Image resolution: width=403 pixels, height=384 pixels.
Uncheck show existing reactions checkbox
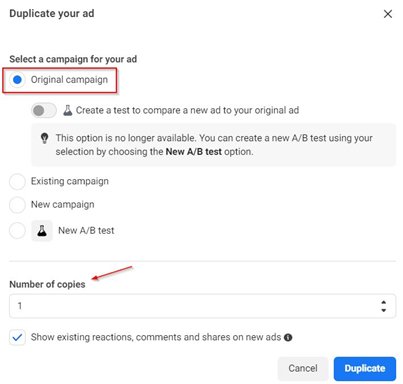(x=17, y=337)
